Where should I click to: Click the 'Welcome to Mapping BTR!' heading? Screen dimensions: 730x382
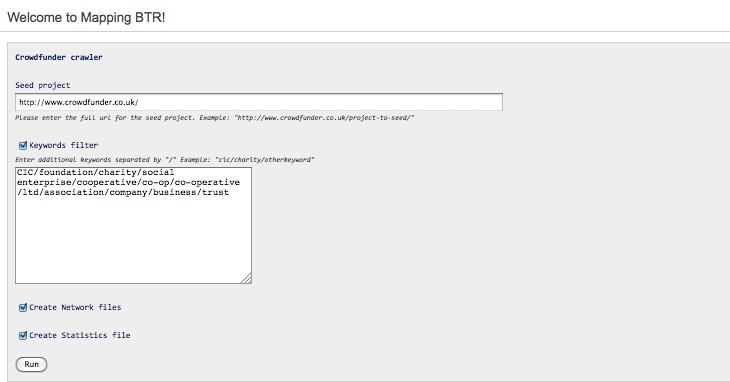(86, 18)
